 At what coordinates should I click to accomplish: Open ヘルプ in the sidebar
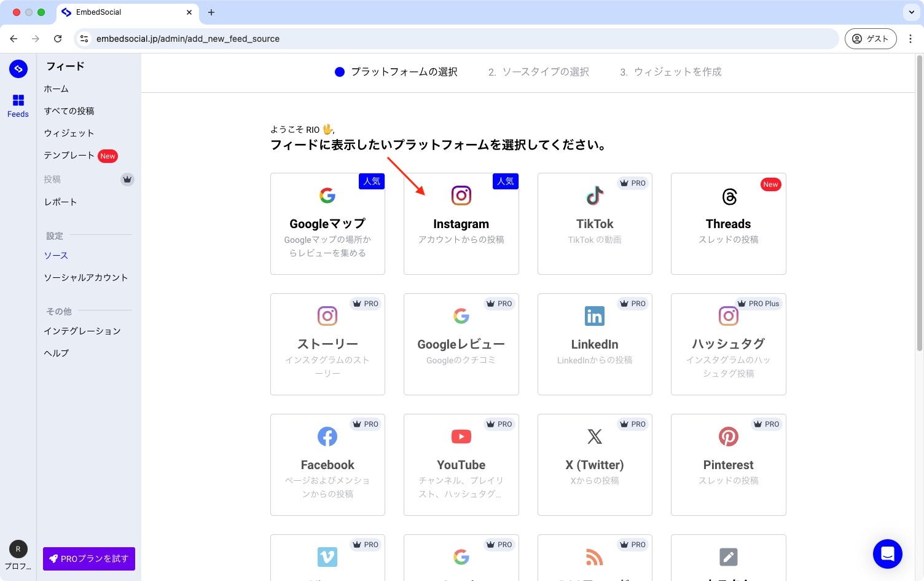pyautogui.click(x=57, y=354)
